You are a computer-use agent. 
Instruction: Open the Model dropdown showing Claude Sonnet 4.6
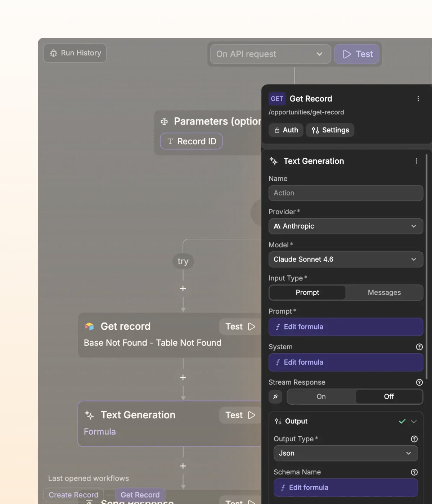click(x=346, y=259)
